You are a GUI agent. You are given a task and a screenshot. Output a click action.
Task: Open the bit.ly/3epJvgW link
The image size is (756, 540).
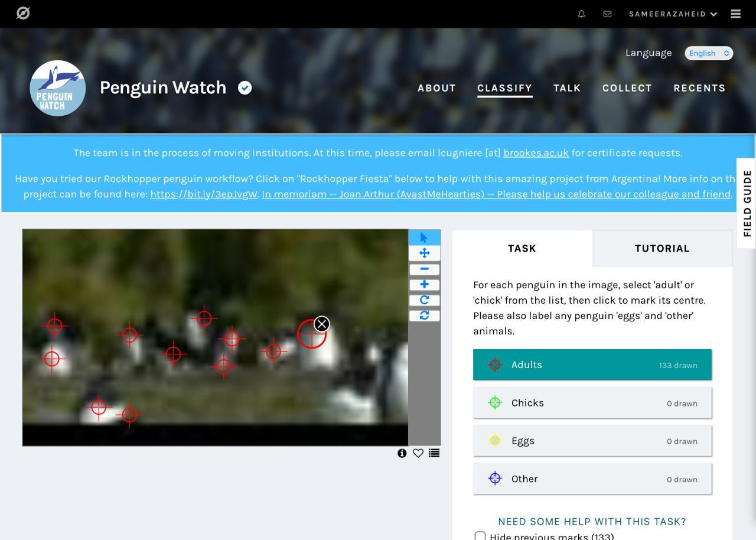pos(204,194)
